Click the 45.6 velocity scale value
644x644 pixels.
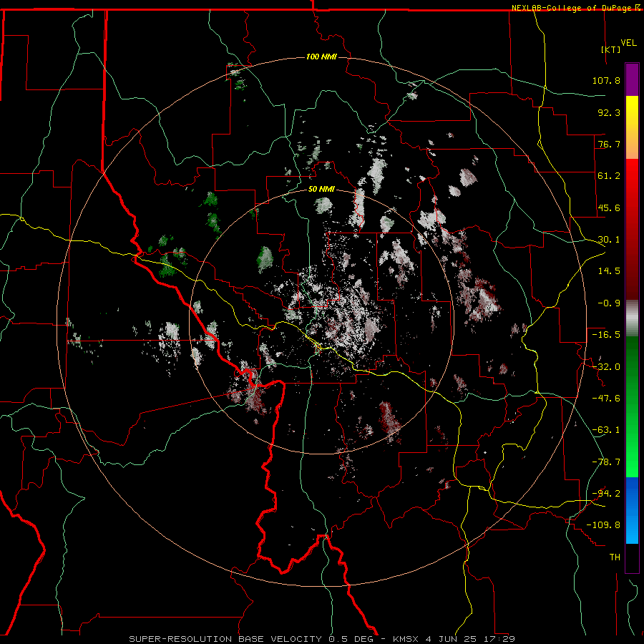609,208
